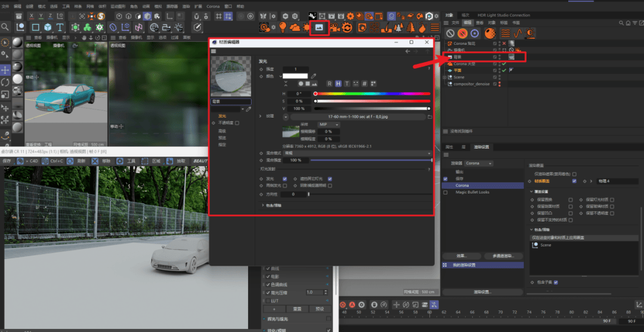644x332 pixels.
Task: Open the Corona renderer dropdown
Action: point(479,163)
